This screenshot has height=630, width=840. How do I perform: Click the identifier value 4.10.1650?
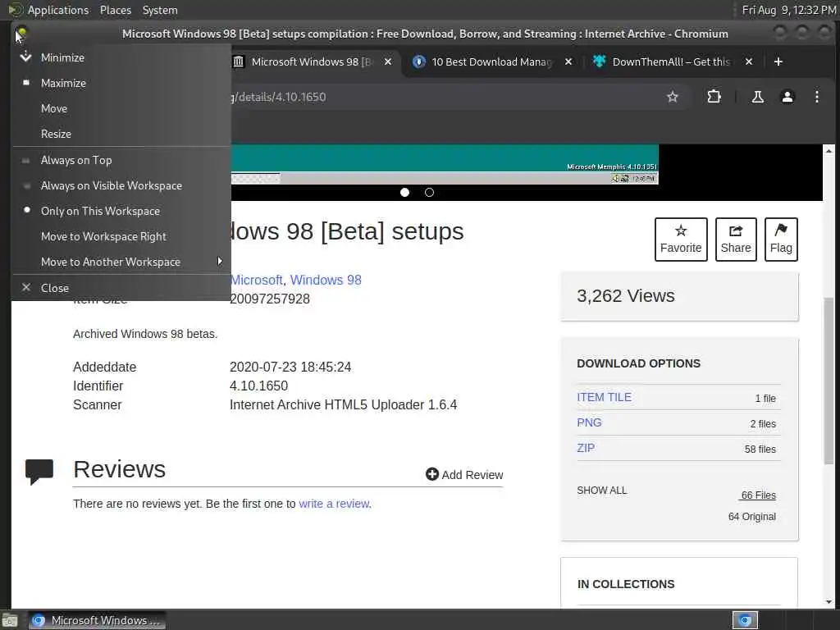pyautogui.click(x=258, y=386)
